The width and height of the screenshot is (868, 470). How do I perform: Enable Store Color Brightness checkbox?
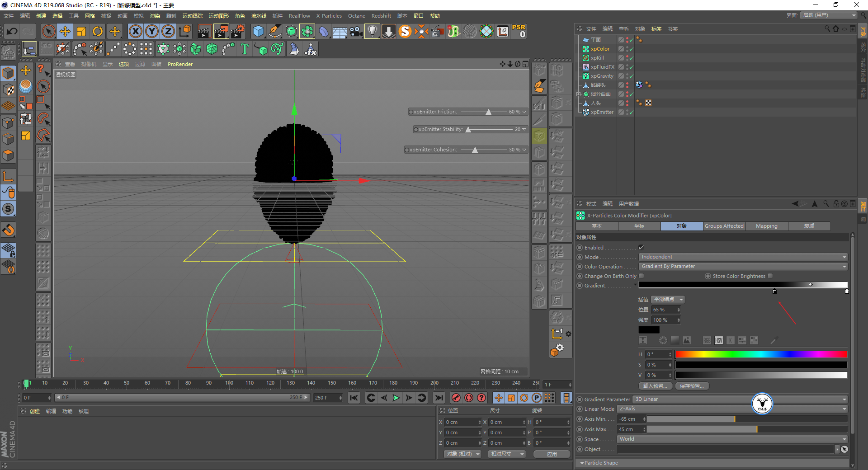tap(770, 276)
